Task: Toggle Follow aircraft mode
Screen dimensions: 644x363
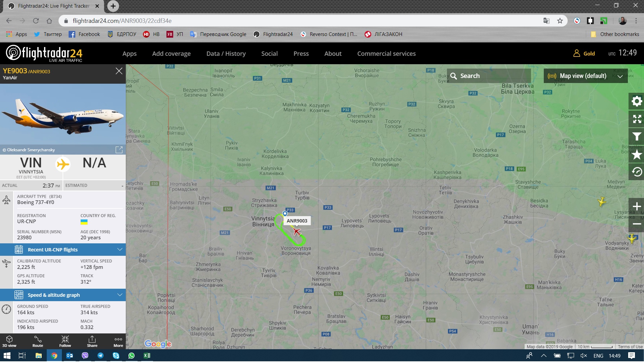Action: 65,341
